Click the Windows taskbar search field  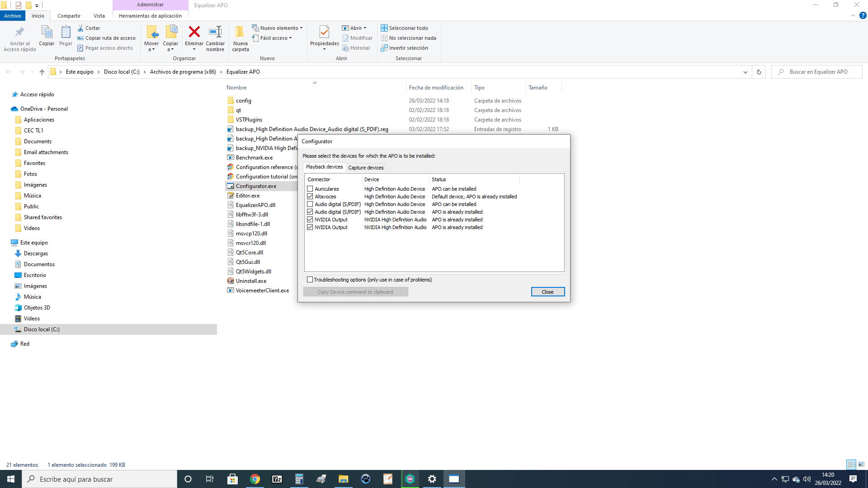coord(99,479)
